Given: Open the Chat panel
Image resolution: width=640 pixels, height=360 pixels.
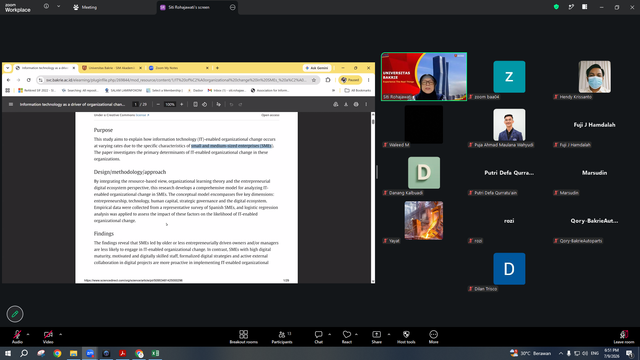Looking at the screenshot, I should [318, 337].
